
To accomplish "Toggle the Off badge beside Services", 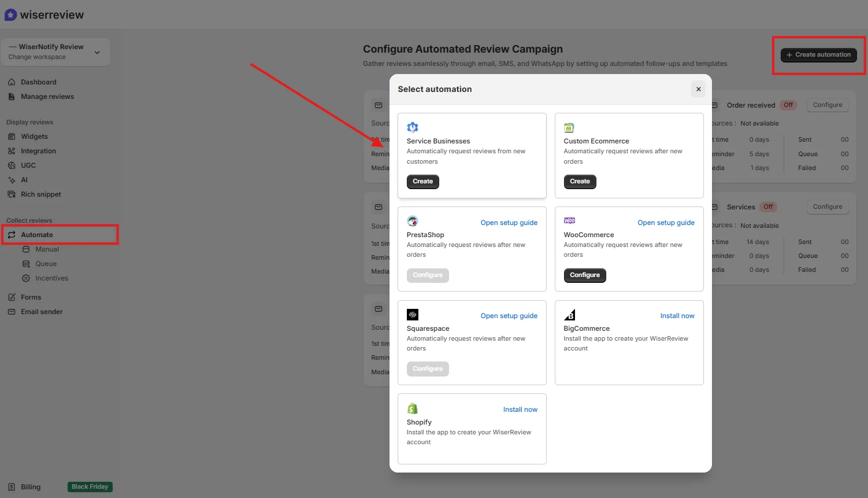I will [768, 206].
